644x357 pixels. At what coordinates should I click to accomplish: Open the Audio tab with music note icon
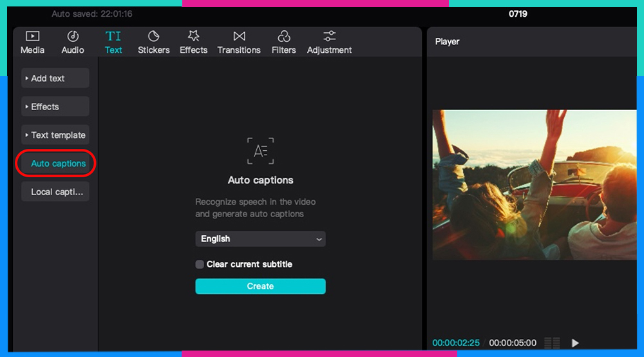coord(73,37)
